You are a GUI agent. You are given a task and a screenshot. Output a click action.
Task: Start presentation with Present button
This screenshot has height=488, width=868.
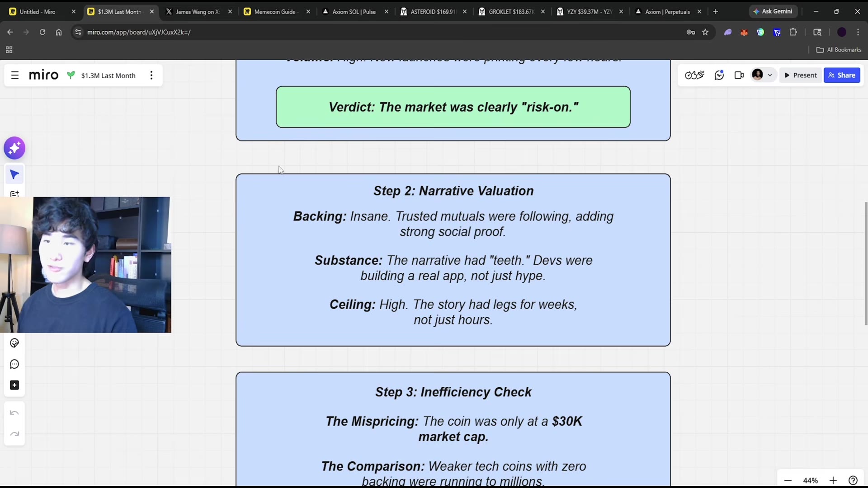(x=801, y=75)
